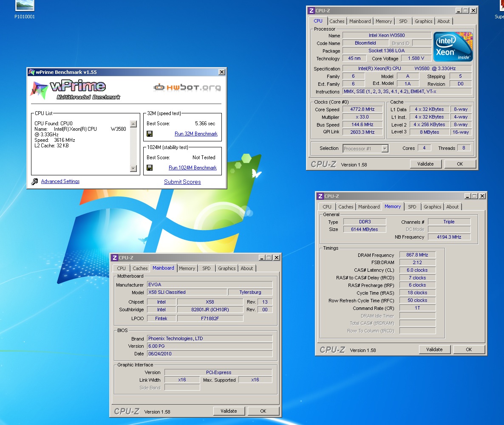The height and width of the screenshot is (425, 504).
Task: Click the Submit Scores link
Action: point(182,182)
